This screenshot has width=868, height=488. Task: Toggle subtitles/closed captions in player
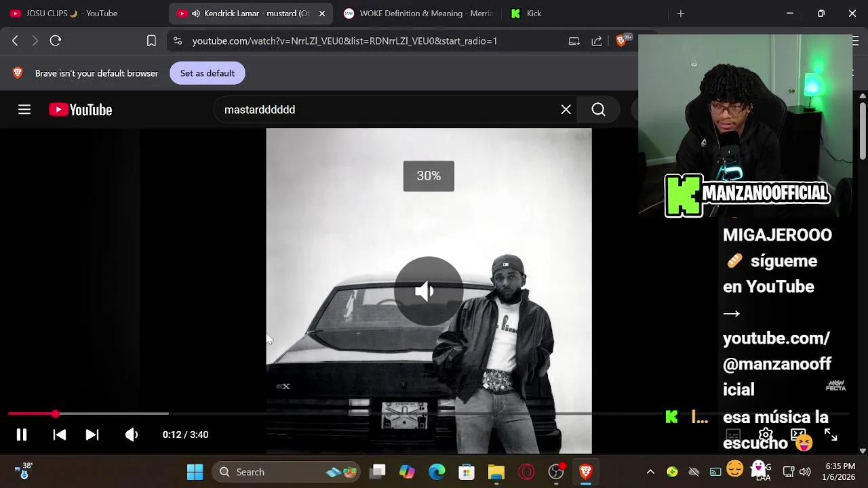point(732,434)
